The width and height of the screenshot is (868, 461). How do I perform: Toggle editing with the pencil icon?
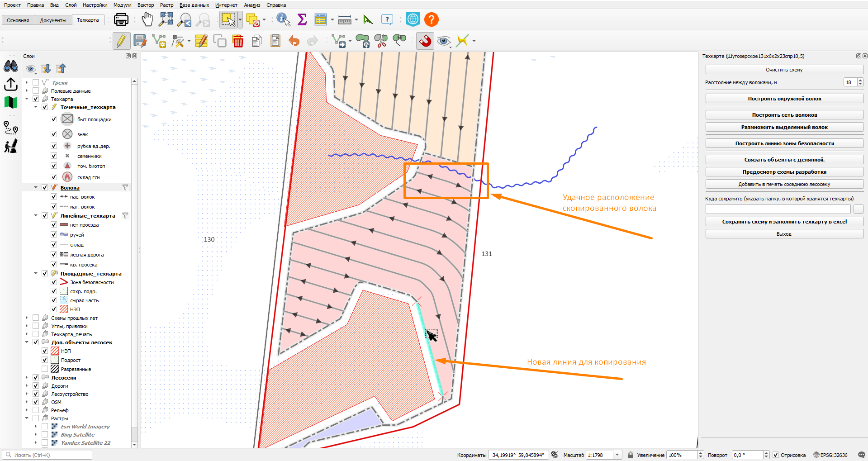(x=121, y=41)
